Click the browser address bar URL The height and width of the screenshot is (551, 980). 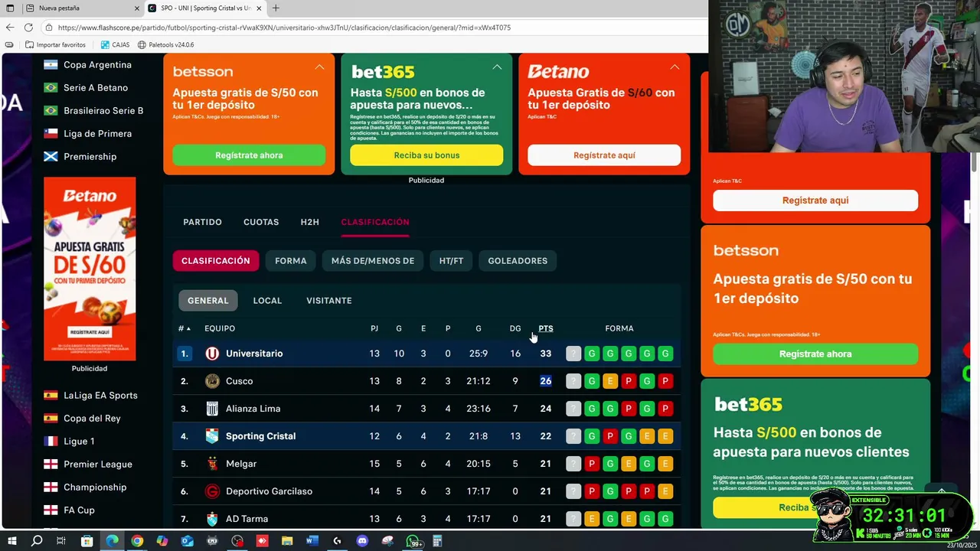(284, 28)
